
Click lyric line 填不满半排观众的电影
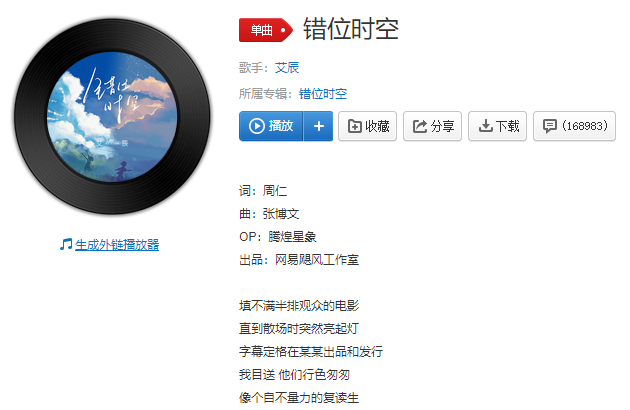[299, 306]
